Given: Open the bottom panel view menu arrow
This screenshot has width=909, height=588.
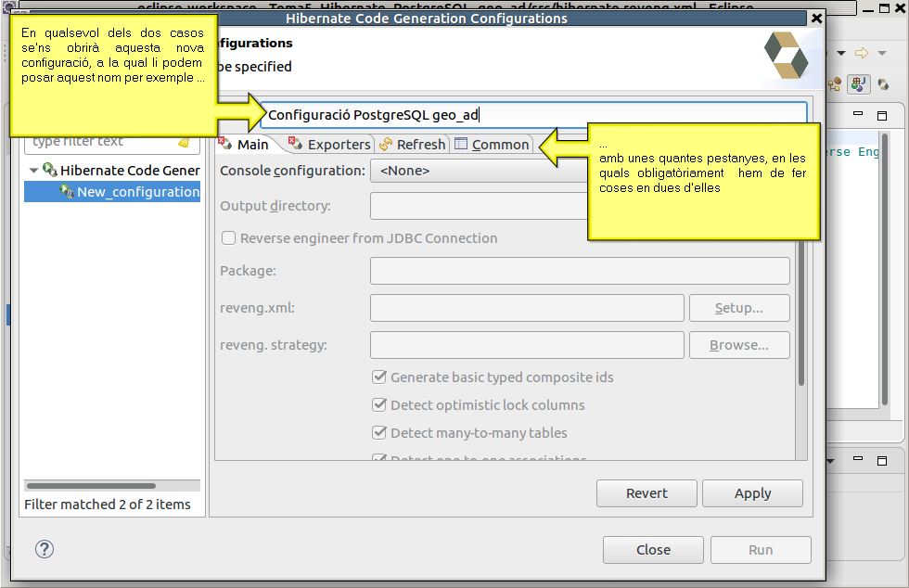Looking at the screenshot, I should click(x=830, y=461).
